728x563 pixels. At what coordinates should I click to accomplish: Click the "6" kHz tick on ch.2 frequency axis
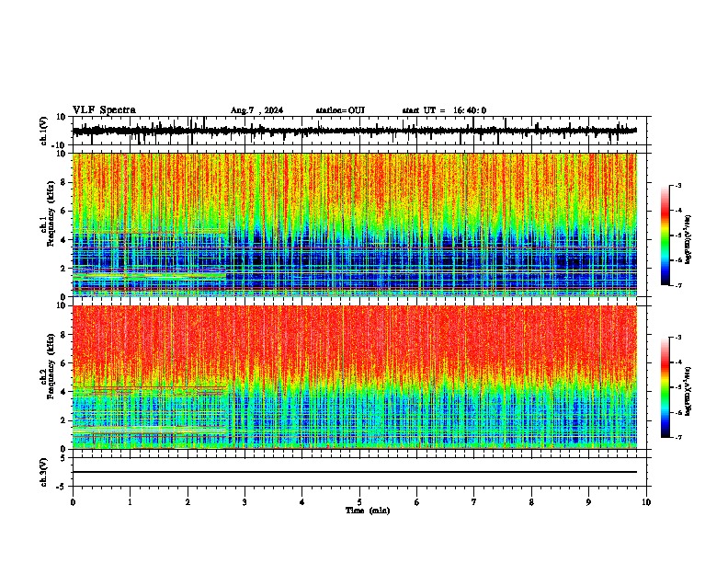point(64,363)
